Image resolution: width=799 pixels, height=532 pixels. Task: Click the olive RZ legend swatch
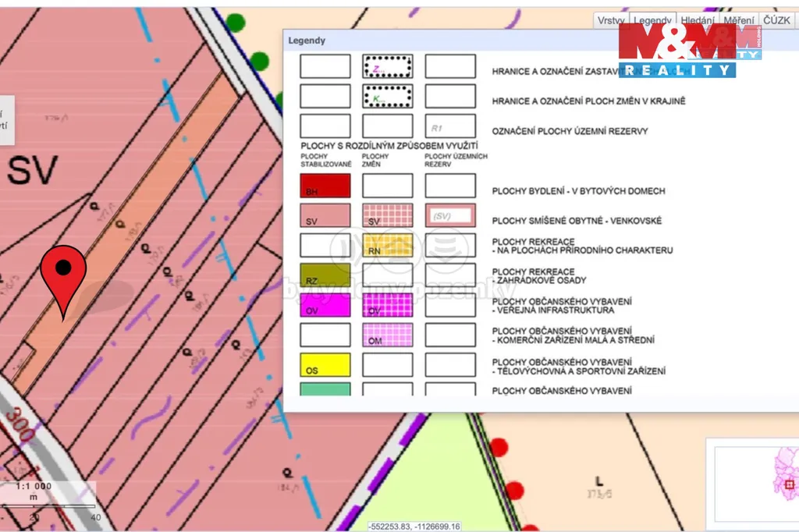(x=325, y=275)
